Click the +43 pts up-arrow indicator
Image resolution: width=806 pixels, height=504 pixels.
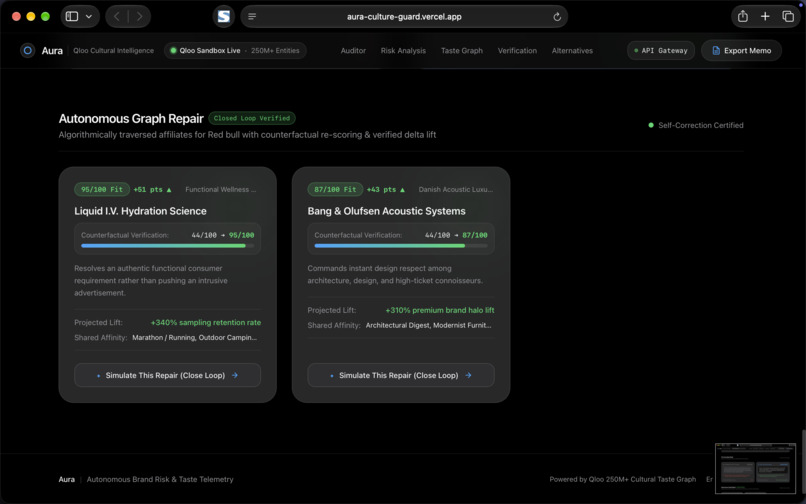386,189
